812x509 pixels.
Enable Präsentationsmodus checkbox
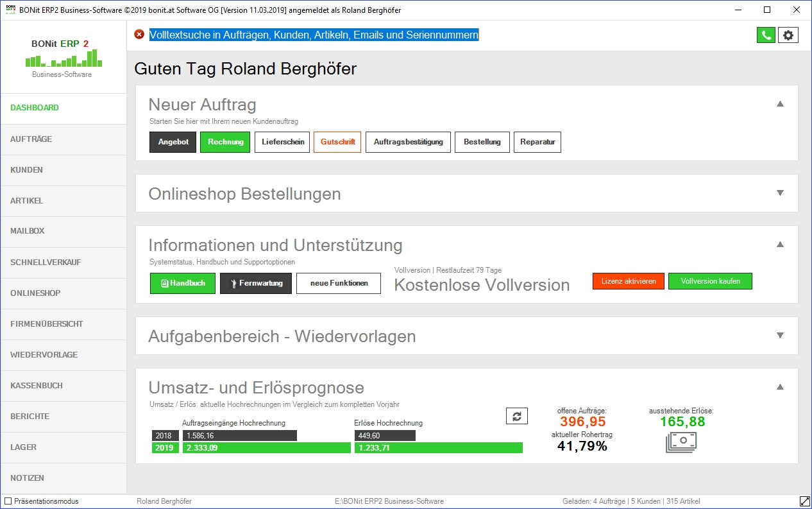coord(8,501)
